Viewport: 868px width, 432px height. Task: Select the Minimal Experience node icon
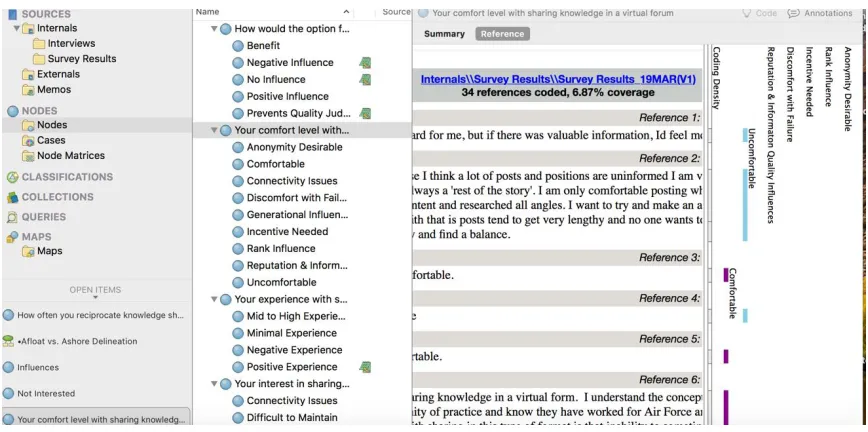pyautogui.click(x=238, y=333)
